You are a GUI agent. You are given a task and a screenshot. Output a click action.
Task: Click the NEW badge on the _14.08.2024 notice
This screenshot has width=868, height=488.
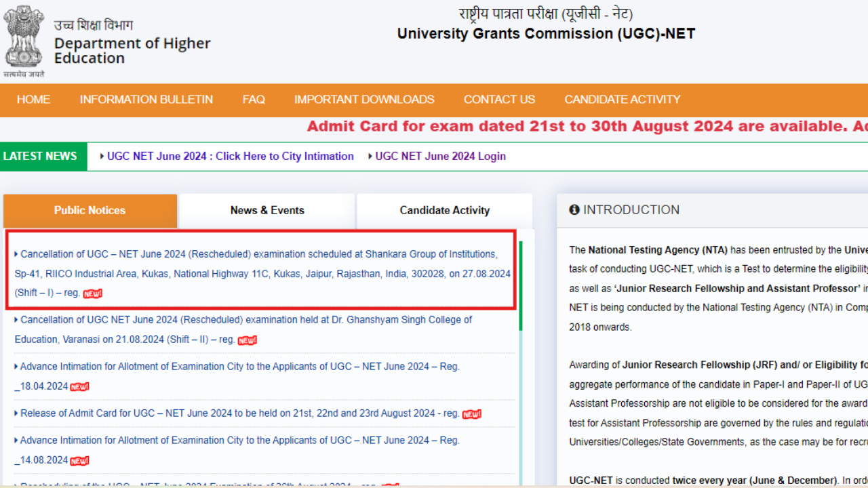80,461
